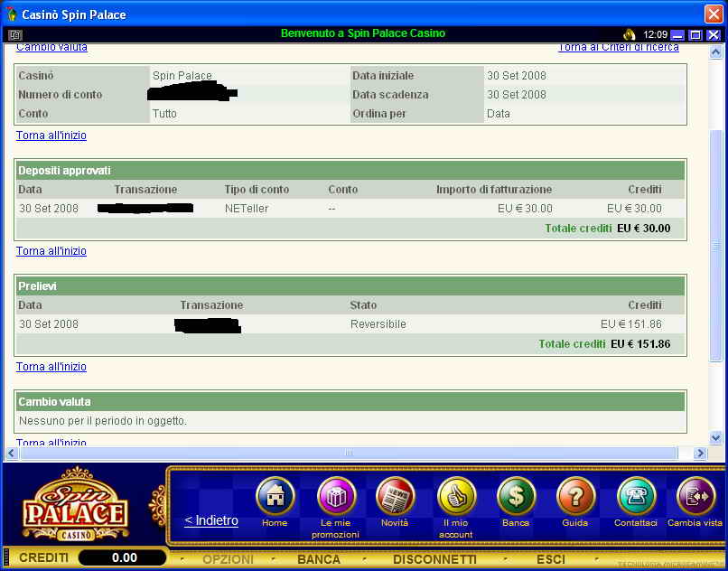Click the Spin Palace value in the Casinò row
This screenshot has width=728, height=571.
coord(182,75)
